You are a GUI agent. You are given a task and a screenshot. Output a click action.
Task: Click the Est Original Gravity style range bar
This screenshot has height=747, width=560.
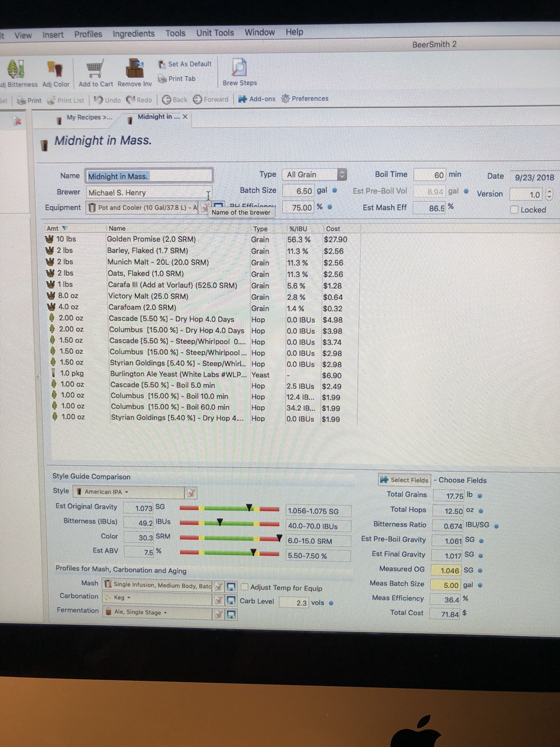(x=229, y=508)
